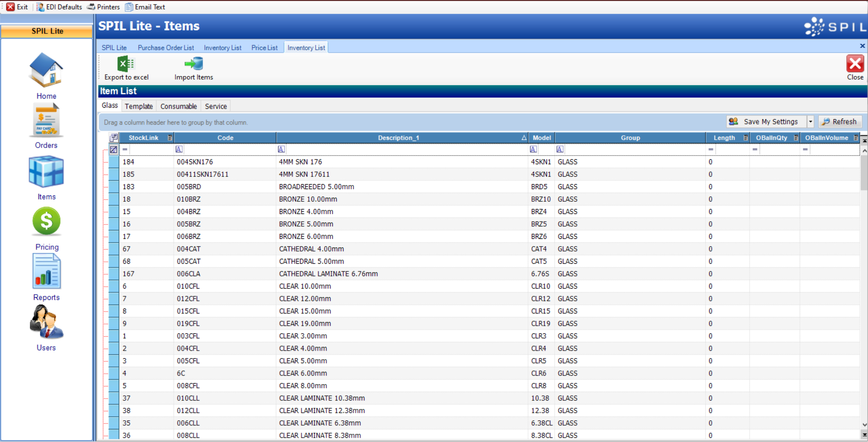868x442 pixels.
Task: Open the Pricing dollar icon
Action: click(x=47, y=221)
